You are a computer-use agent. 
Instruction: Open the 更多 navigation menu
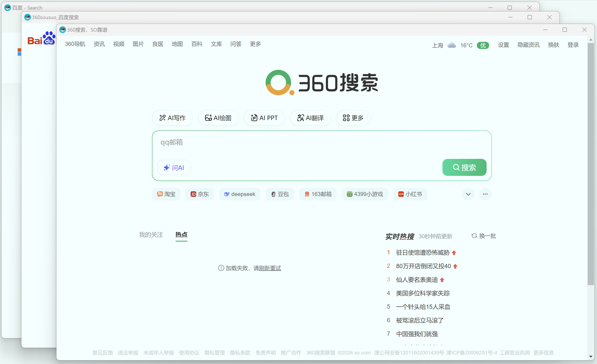[x=255, y=44]
